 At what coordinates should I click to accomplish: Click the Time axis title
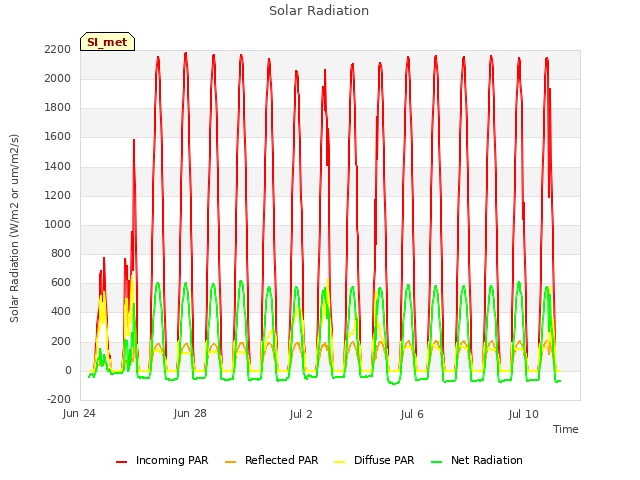pos(566,429)
